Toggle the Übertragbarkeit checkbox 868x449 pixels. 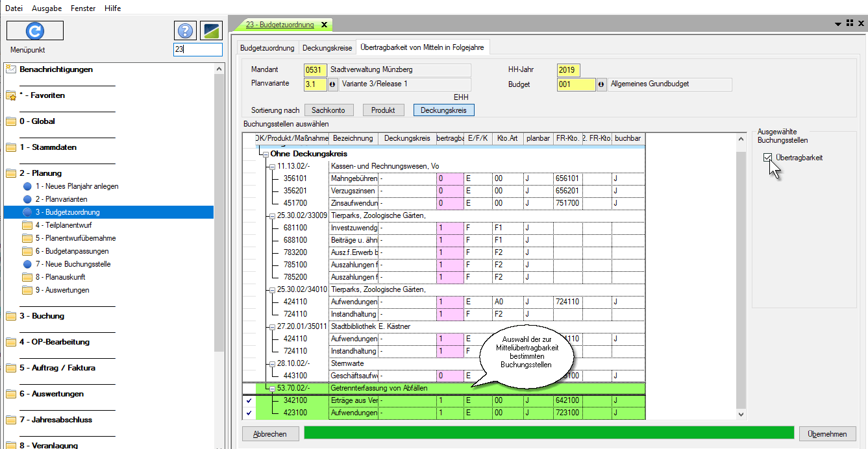coord(768,158)
